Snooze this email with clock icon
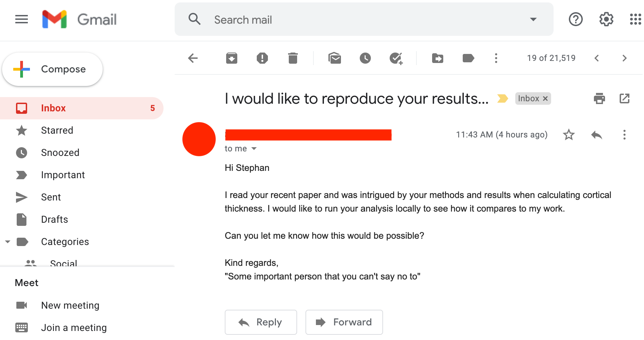Viewport: 644px width, 340px height. point(365,58)
